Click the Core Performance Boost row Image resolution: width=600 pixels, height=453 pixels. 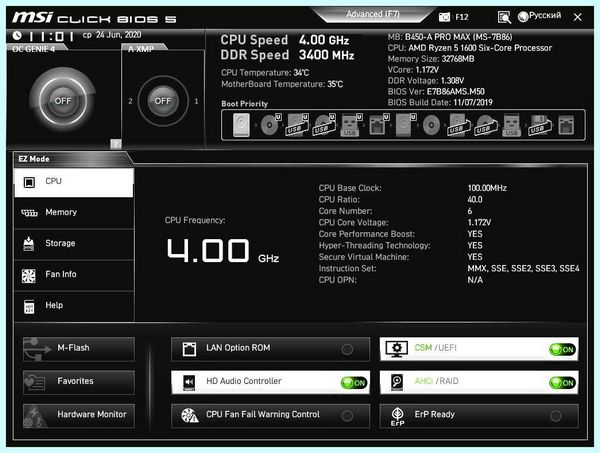[x=401, y=234]
